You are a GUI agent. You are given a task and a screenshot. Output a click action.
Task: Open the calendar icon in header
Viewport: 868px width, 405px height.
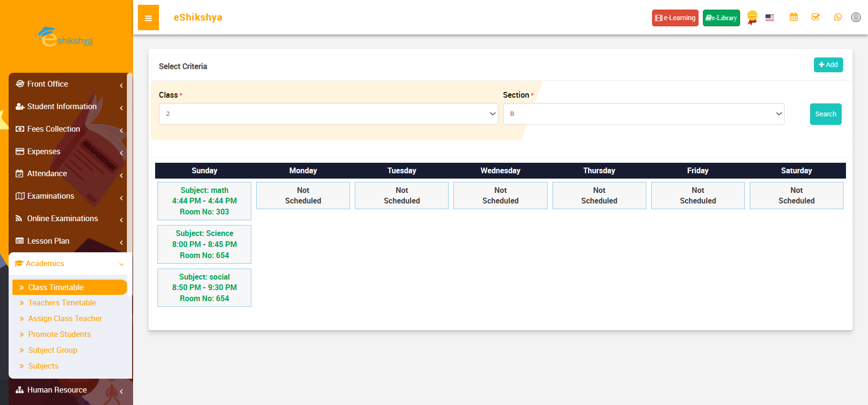(793, 17)
